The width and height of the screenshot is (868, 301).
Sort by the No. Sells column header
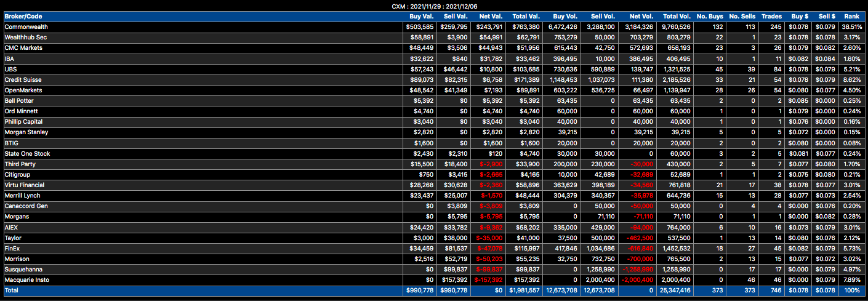click(x=742, y=17)
